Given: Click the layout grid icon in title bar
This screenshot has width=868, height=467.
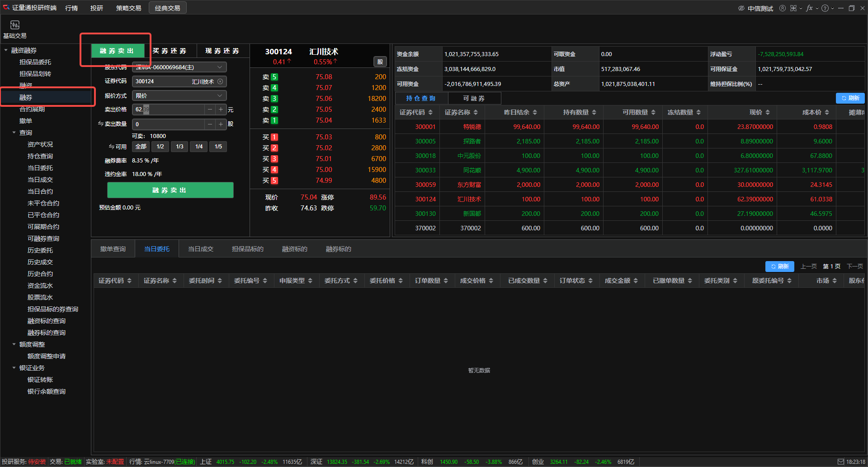Looking at the screenshot, I should [x=793, y=8].
